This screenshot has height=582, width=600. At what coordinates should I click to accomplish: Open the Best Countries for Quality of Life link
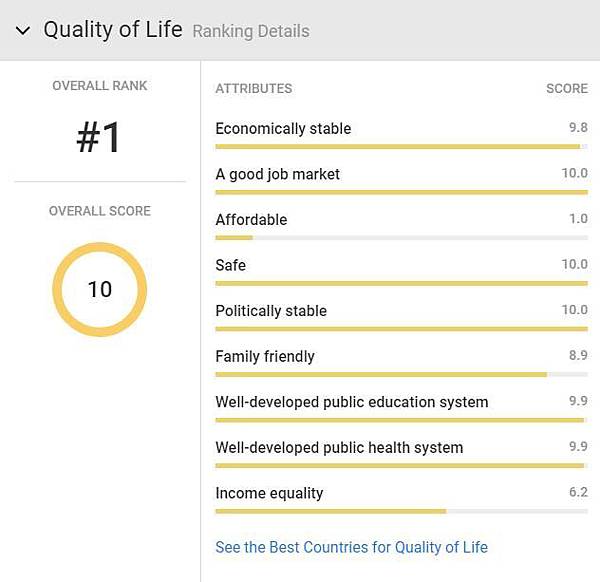pyautogui.click(x=351, y=547)
